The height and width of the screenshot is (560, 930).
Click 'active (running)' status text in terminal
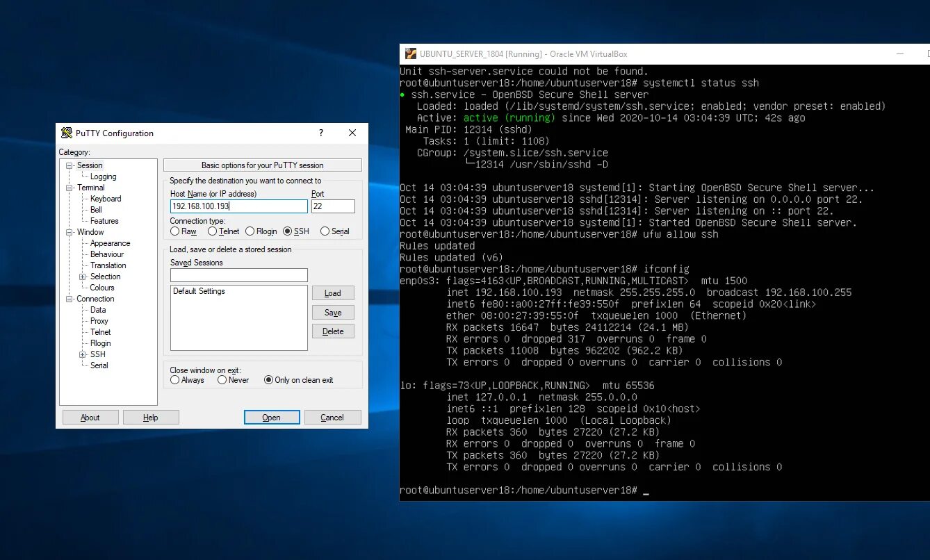pos(509,117)
